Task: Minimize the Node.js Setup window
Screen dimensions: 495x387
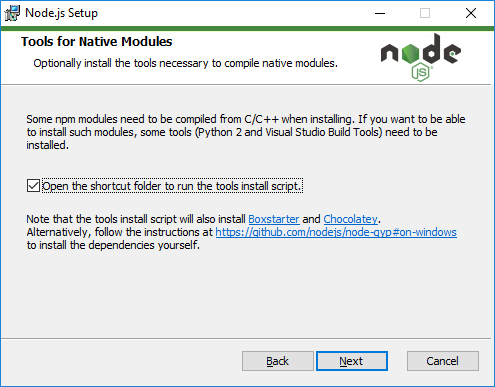Action: 380,13
